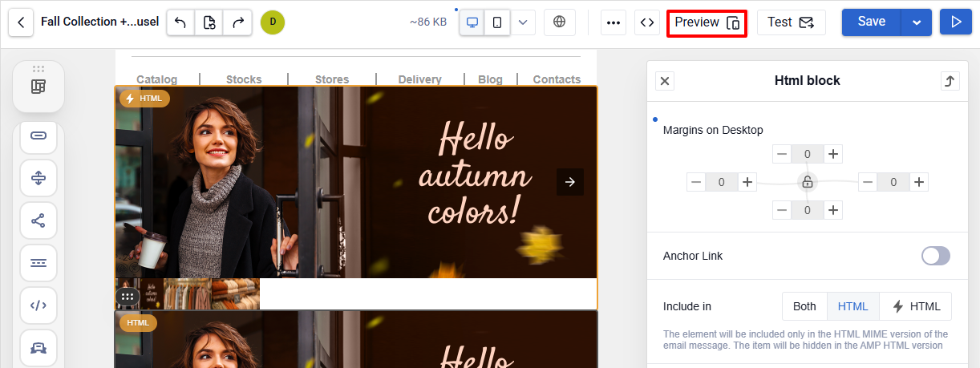Click the ~86 KB size indicator
Image resolution: width=980 pixels, height=368 pixels.
tap(428, 22)
